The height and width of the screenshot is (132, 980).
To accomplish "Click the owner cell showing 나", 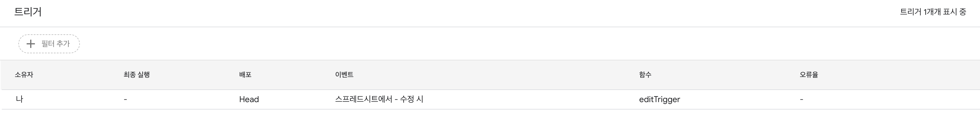I will click(x=20, y=99).
